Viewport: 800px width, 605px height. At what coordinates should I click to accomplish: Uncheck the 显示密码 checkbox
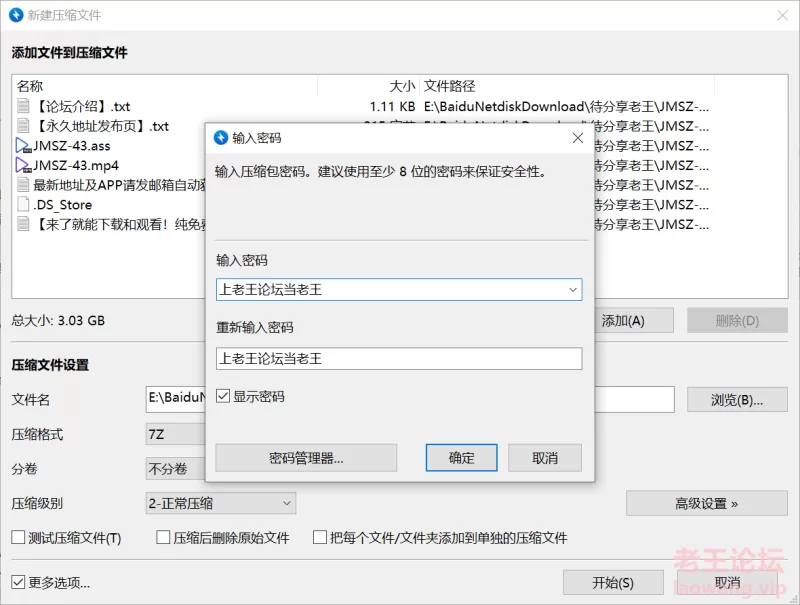pos(223,396)
